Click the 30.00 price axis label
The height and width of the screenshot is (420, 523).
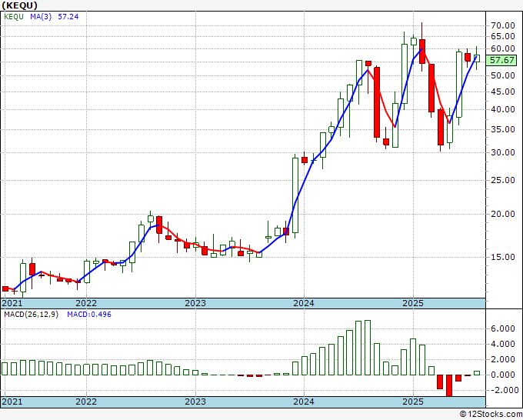pyautogui.click(x=503, y=153)
